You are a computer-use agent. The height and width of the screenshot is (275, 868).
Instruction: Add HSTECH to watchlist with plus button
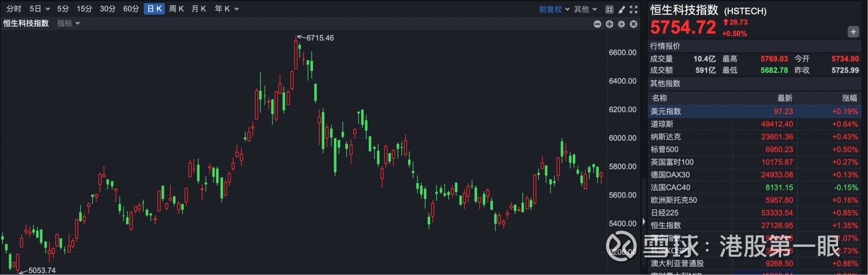853,32
